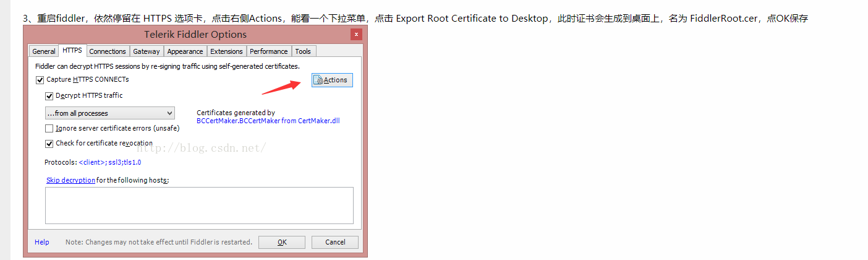Confirm with the OK button

tap(282, 242)
